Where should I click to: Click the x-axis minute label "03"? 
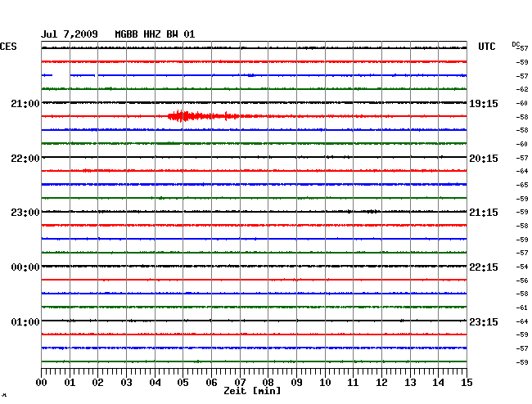pyautogui.click(x=126, y=383)
